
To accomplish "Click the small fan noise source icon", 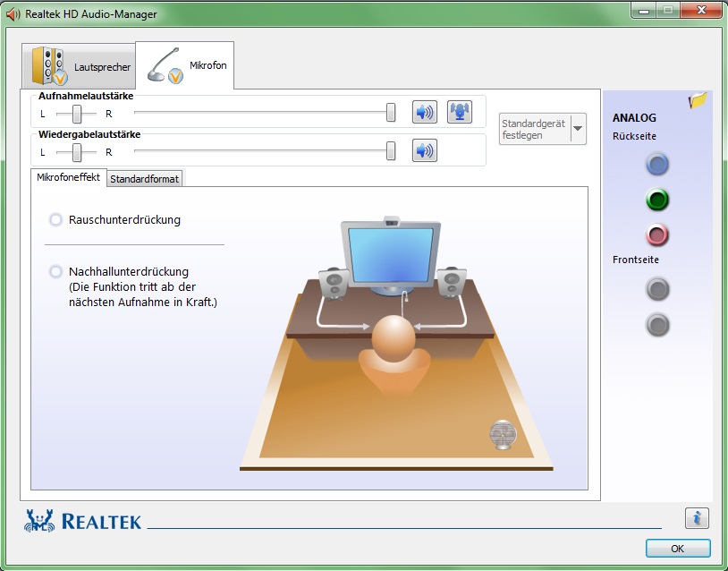I will (503, 434).
